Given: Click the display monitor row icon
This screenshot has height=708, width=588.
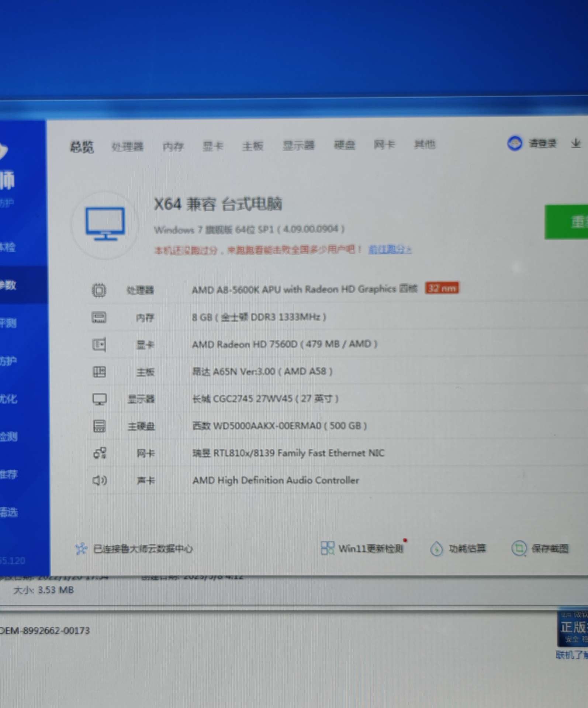Looking at the screenshot, I should click(99, 399).
